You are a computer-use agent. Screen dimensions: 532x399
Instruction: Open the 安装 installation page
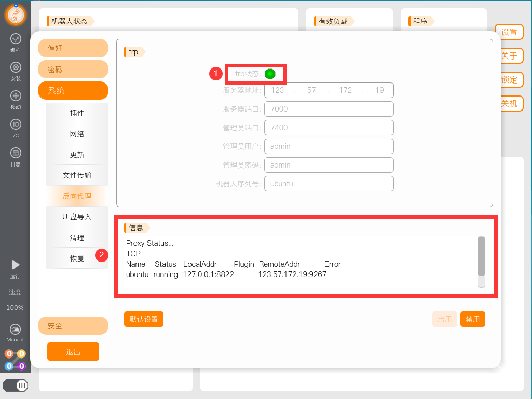[16, 71]
